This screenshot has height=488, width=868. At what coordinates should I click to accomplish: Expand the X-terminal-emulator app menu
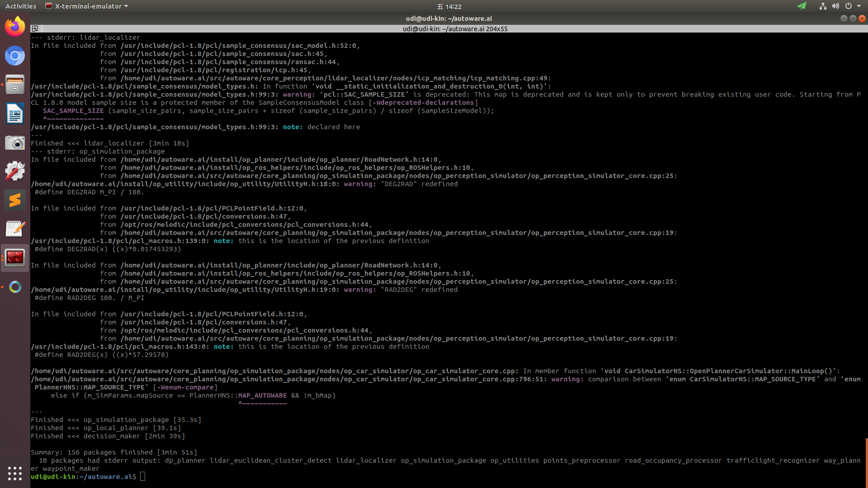(x=87, y=6)
